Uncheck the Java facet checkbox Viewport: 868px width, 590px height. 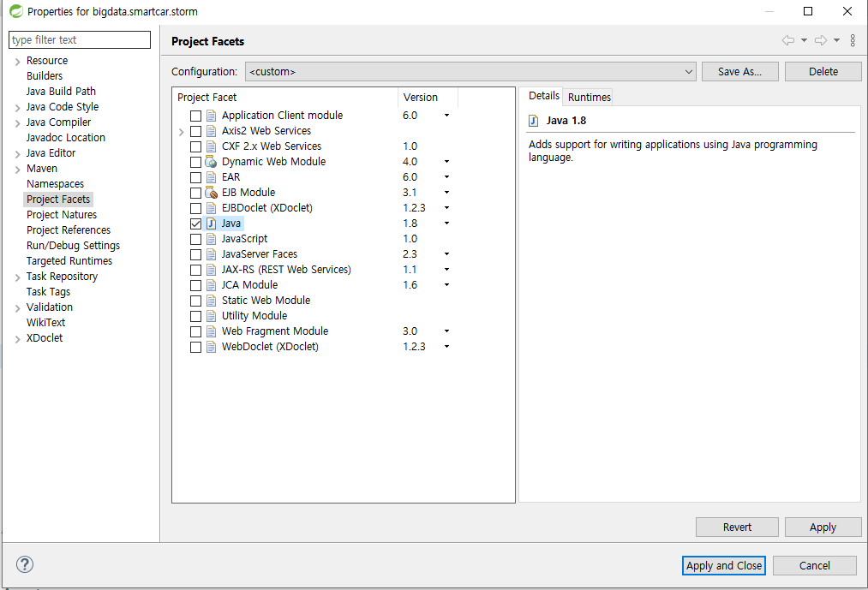(x=195, y=223)
